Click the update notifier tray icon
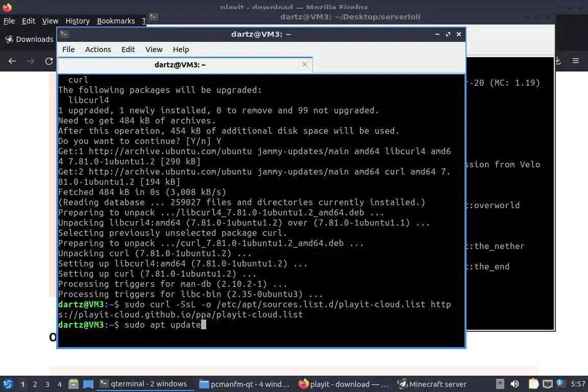The height and width of the screenshot is (392, 588). click(x=560, y=383)
